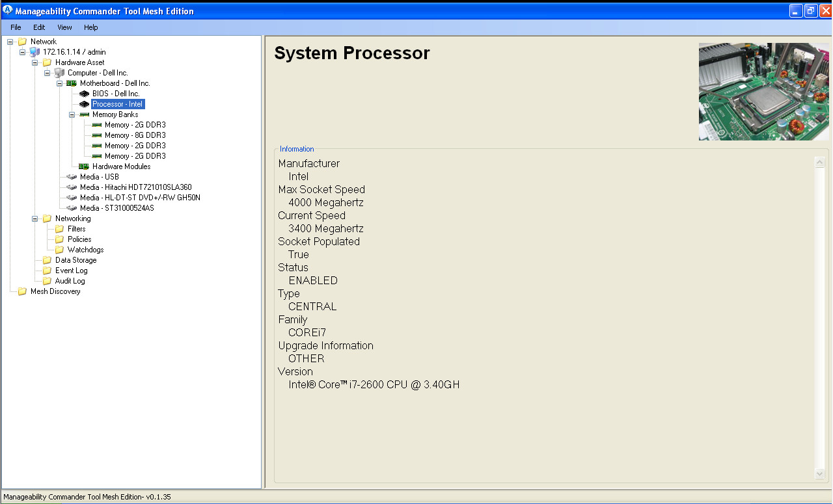The image size is (833, 504).
Task: Select the Mesh Discovery label
Action: 55,291
